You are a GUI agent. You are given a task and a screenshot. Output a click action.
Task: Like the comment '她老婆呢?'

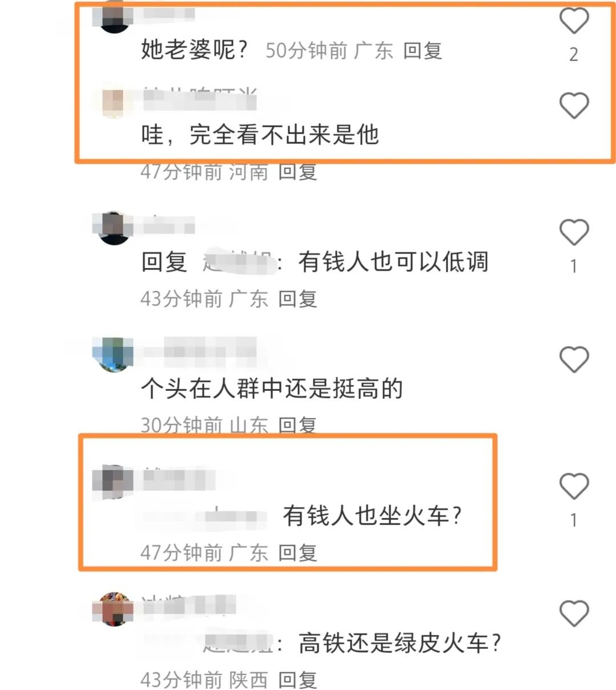click(574, 21)
